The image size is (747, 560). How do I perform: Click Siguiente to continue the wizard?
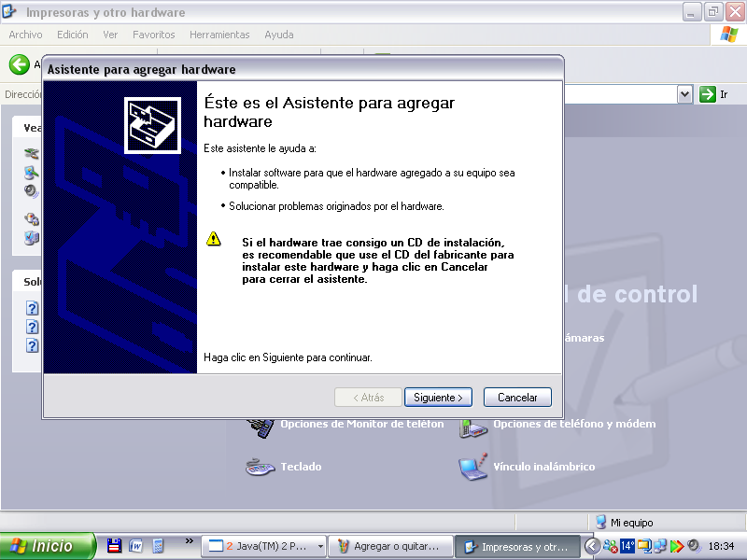(x=438, y=398)
